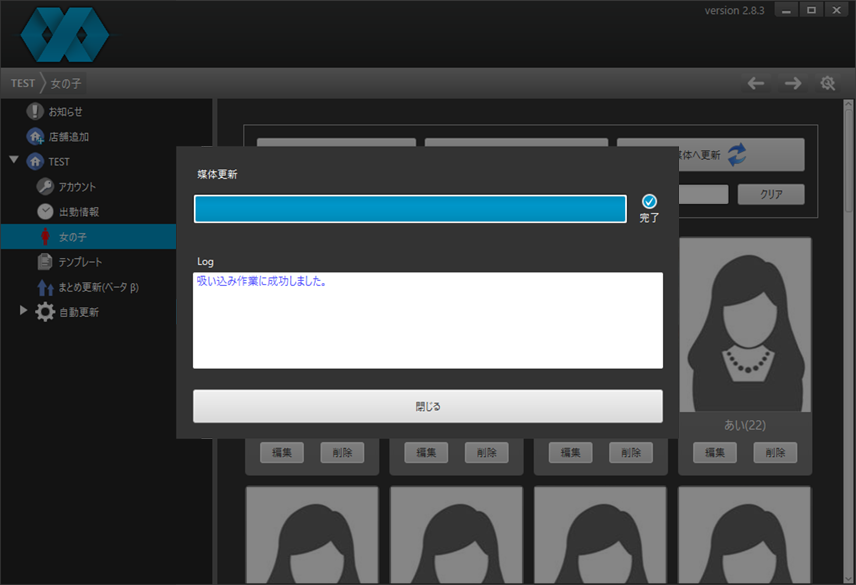The image size is (856, 585).
Task: Click 削除 under the あい(22) card
Action: [775, 452]
